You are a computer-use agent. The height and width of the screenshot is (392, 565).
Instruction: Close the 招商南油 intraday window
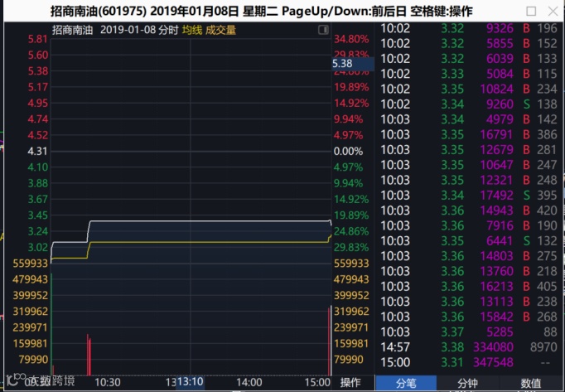(x=553, y=11)
